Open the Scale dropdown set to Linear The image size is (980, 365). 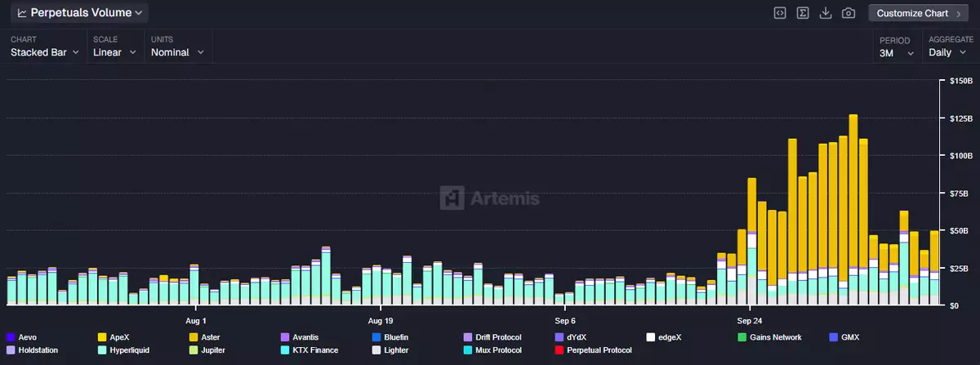coord(114,52)
